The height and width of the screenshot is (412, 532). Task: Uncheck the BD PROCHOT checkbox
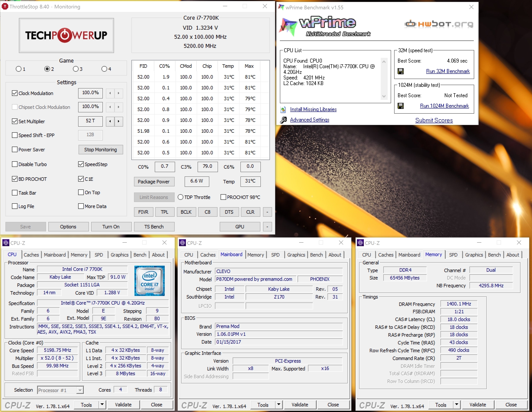15,179
